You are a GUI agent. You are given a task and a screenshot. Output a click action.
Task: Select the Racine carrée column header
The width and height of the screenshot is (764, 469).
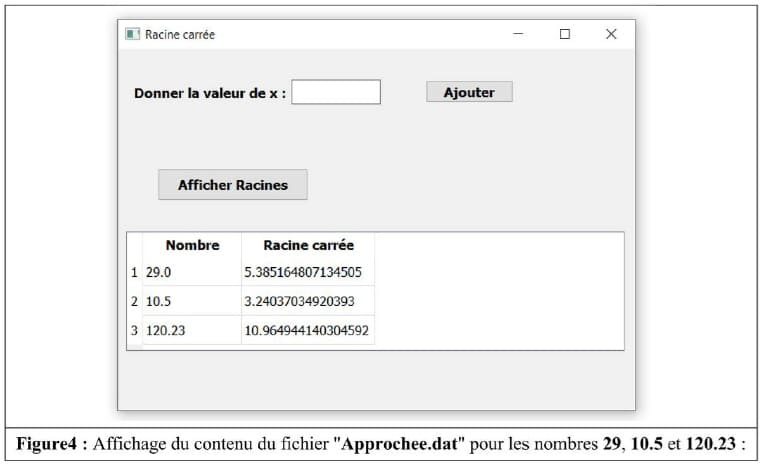coord(308,245)
